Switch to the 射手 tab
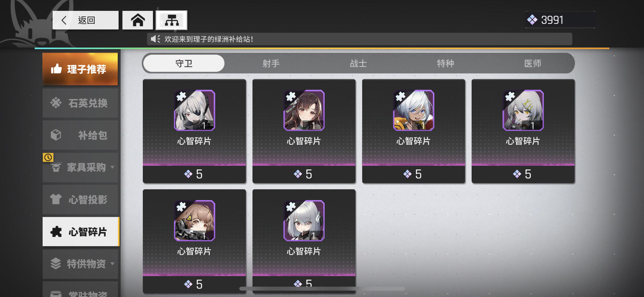 271,63
